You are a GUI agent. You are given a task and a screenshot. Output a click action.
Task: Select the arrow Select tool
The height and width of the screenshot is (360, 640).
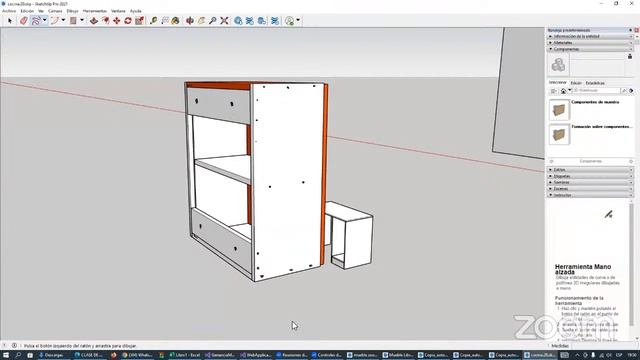(x=10, y=20)
